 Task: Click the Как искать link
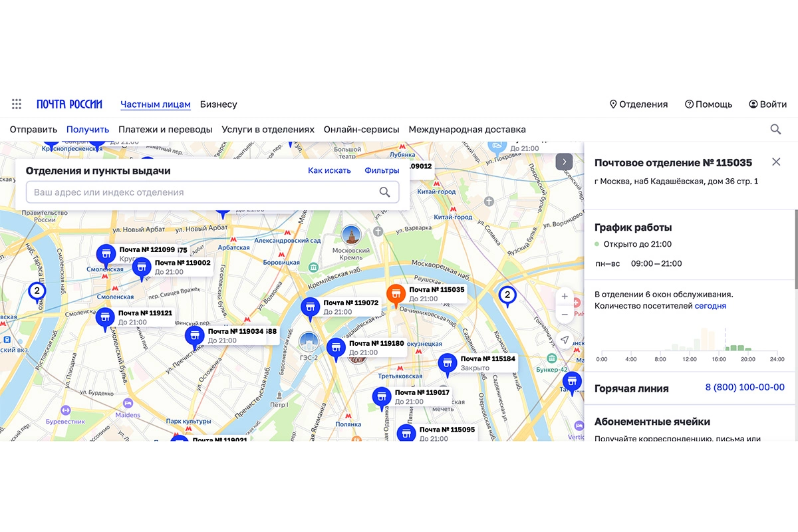329,171
